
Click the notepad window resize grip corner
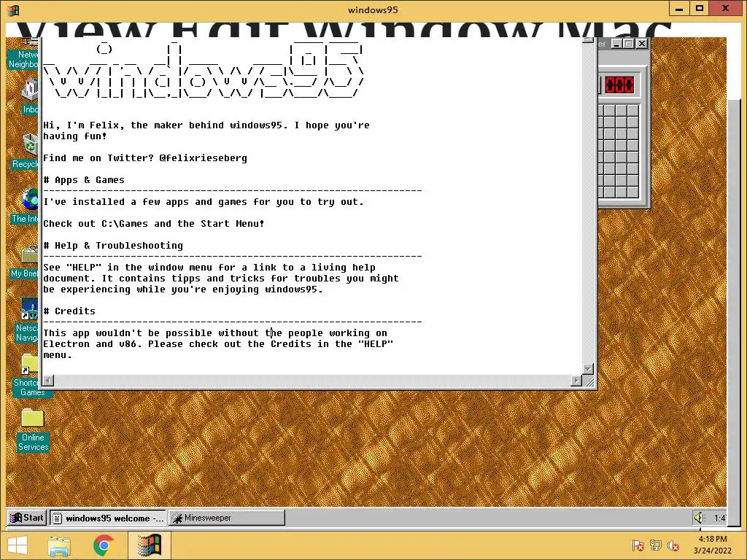click(589, 381)
